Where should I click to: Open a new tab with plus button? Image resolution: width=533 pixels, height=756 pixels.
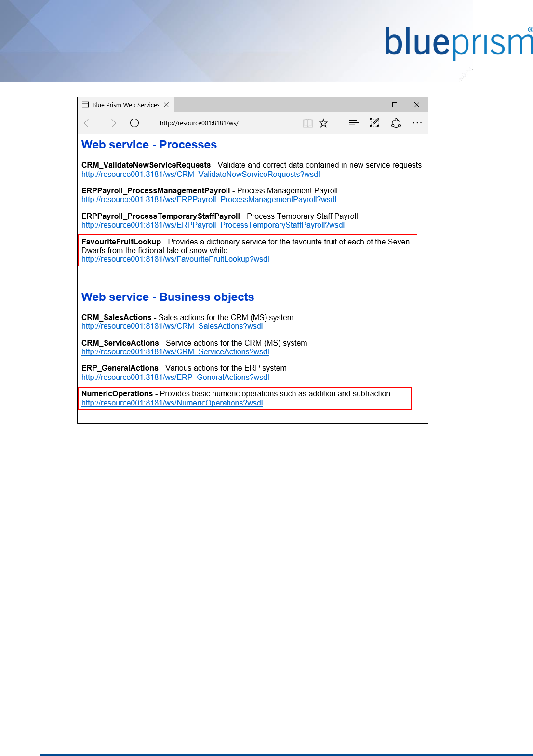[x=182, y=105]
